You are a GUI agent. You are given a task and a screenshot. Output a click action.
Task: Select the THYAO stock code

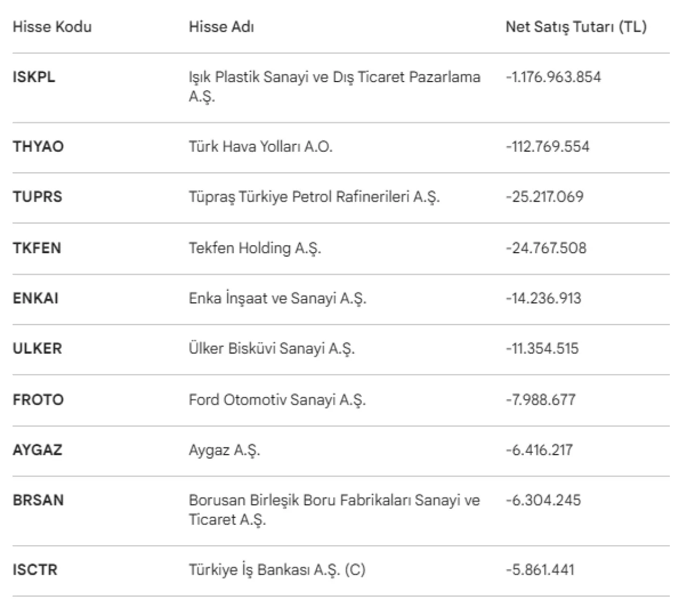pos(38,146)
